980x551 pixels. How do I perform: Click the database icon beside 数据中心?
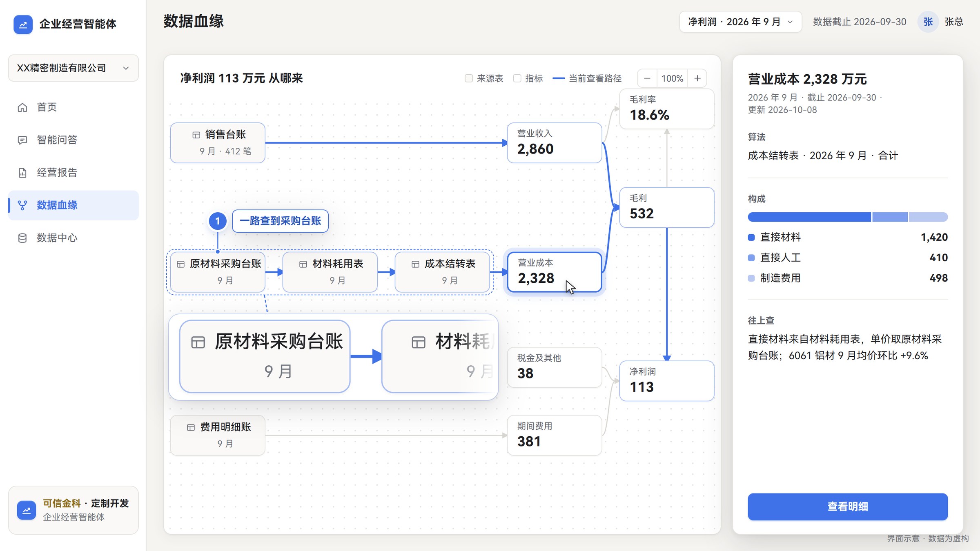pyautogui.click(x=22, y=238)
